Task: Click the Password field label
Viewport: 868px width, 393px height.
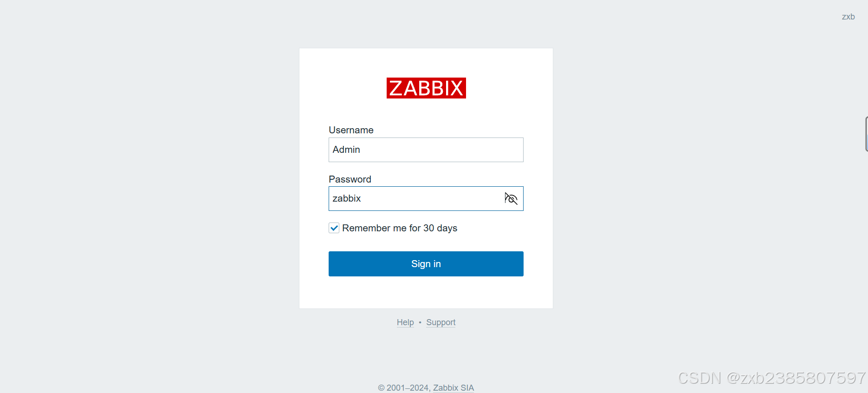Action: 350,179
